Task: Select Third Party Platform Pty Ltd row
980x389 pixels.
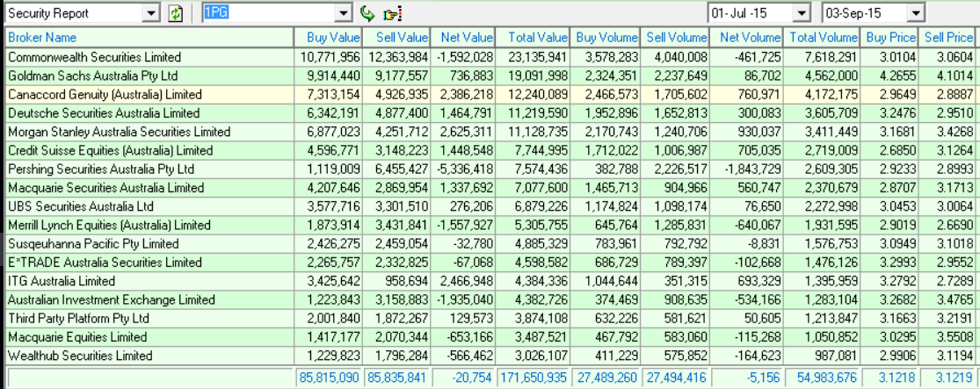Action: pos(490,319)
